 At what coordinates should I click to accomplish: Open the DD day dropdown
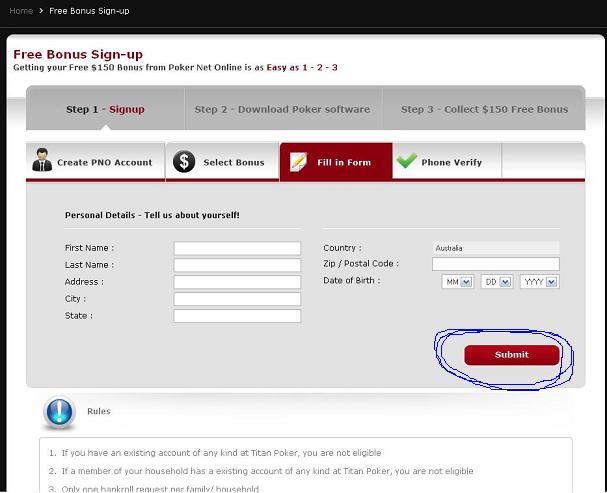(497, 282)
